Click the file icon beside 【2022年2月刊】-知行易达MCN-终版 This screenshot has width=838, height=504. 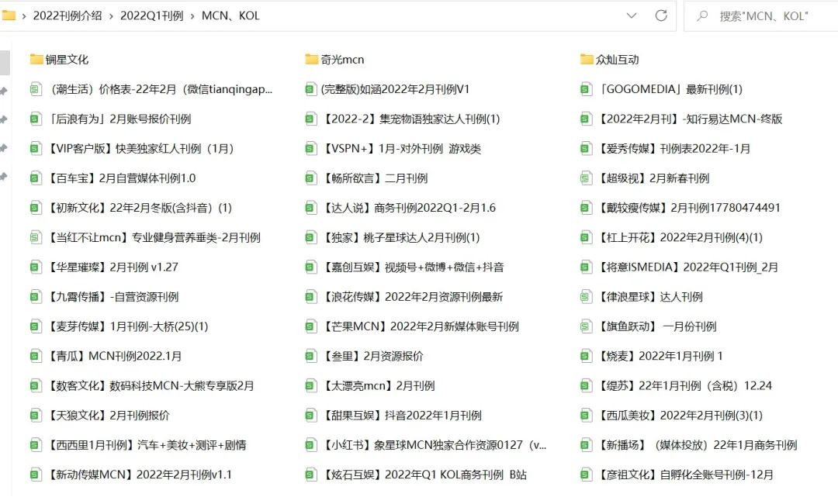click(x=587, y=119)
